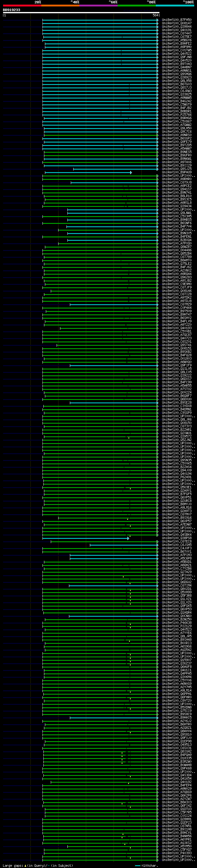Select the UniRef100_Q38923 label

(x=177, y=78)
